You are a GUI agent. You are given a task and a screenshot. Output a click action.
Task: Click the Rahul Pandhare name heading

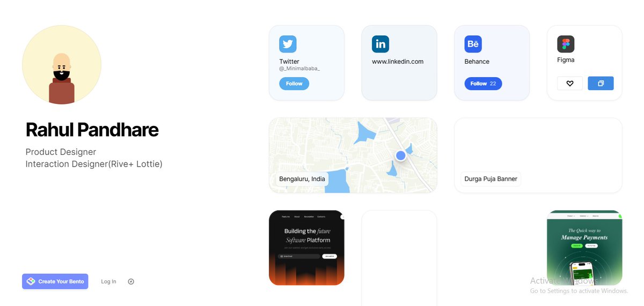[92, 130]
